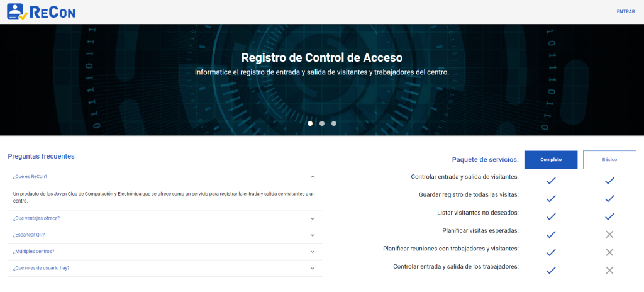Open the '¿Qué ventajas ofrece?' question title
Viewport: 644px width, 292px height.
[x=36, y=218]
